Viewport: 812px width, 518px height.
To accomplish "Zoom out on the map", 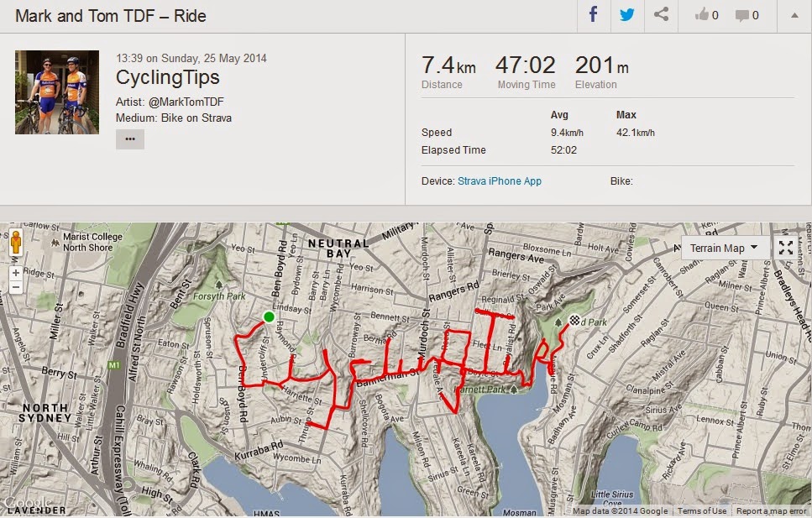I will (15, 287).
